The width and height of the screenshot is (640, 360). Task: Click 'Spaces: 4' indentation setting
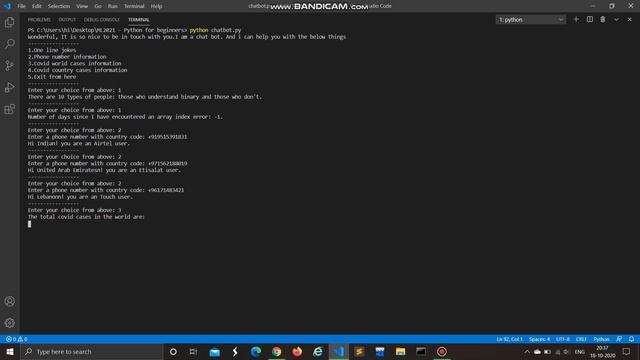click(x=540, y=339)
